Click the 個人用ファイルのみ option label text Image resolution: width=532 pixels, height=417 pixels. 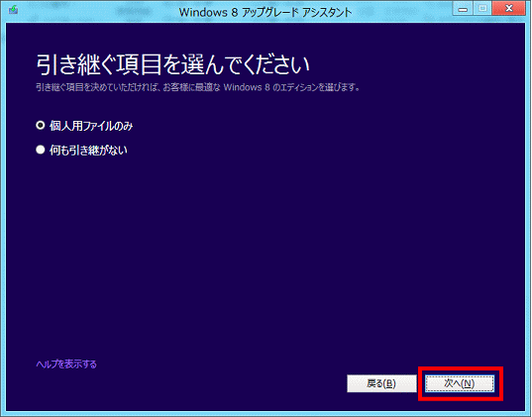click(91, 126)
